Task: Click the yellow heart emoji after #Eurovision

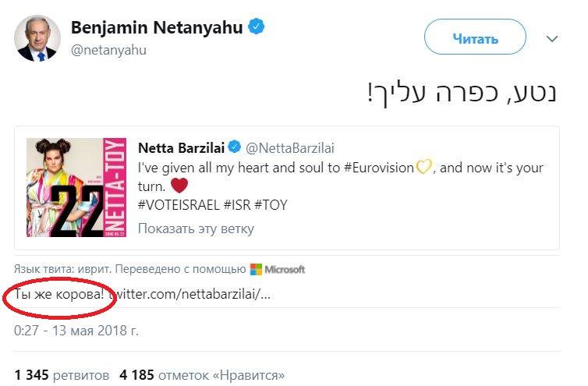Action: [423, 167]
